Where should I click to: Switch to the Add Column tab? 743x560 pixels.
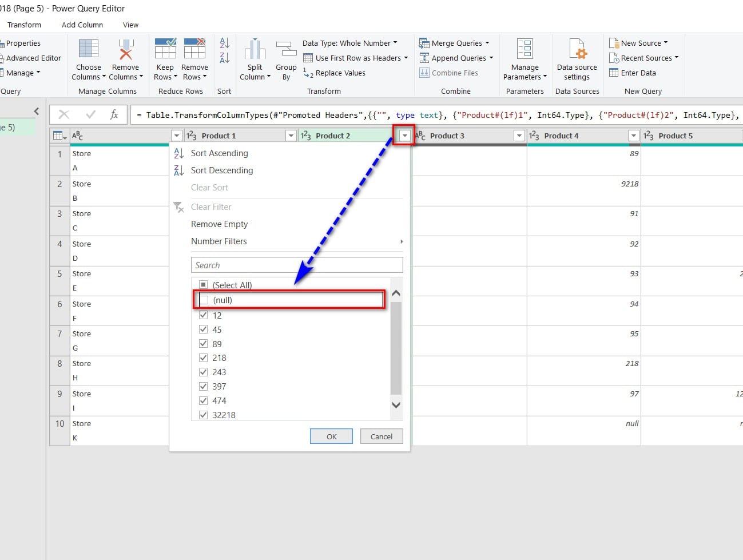pyautogui.click(x=82, y=25)
